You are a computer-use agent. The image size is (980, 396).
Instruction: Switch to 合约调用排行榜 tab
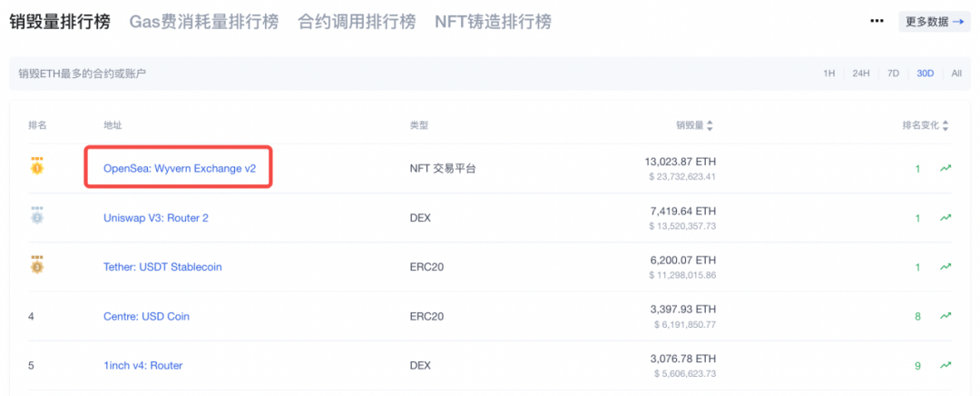tap(357, 22)
